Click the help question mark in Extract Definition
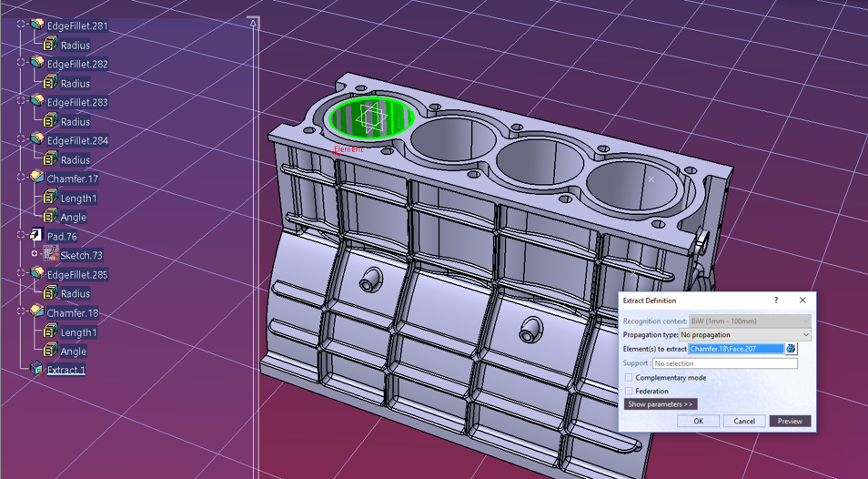Image resolution: width=868 pixels, height=479 pixels. [776, 301]
